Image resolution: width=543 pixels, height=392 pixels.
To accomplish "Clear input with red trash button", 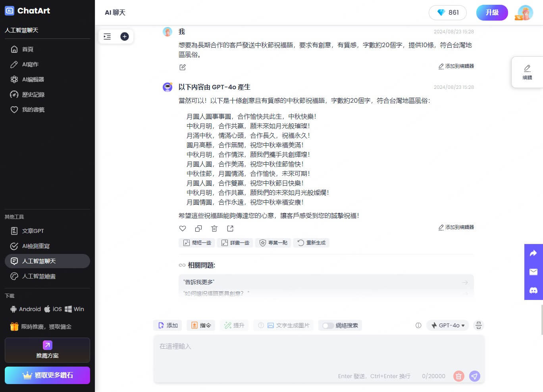I will coord(458,376).
